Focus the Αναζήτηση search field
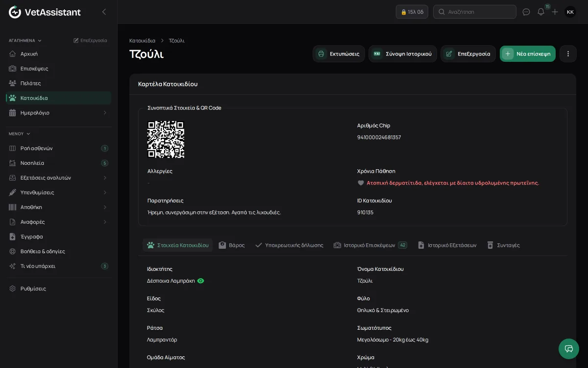This screenshot has height=368, width=588. click(x=475, y=12)
